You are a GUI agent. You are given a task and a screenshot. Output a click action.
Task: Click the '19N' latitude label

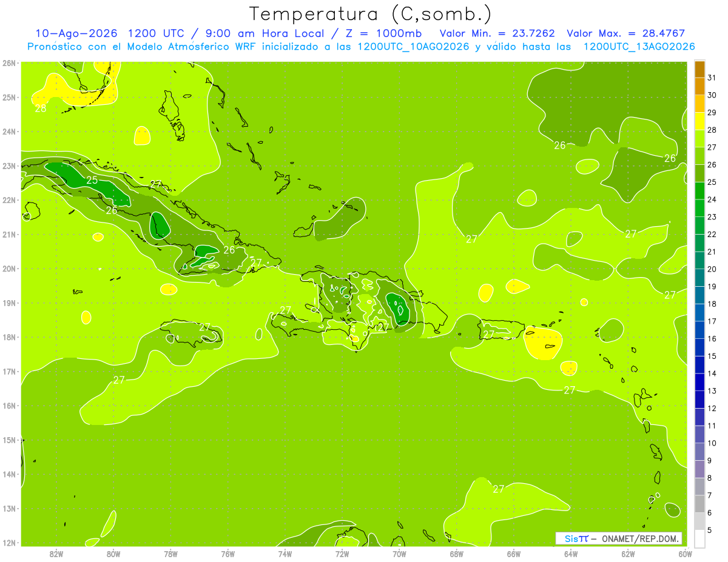tap(10, 303)
